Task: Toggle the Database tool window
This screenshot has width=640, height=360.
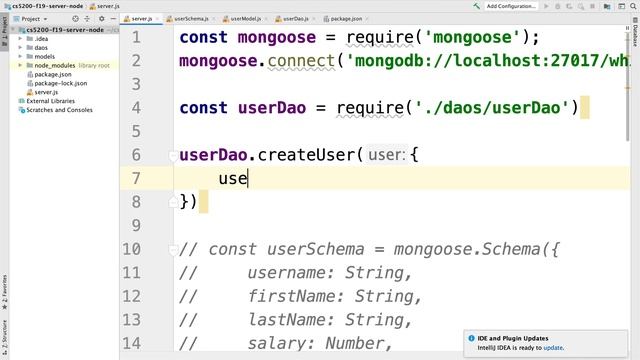Action: point(636,32)
